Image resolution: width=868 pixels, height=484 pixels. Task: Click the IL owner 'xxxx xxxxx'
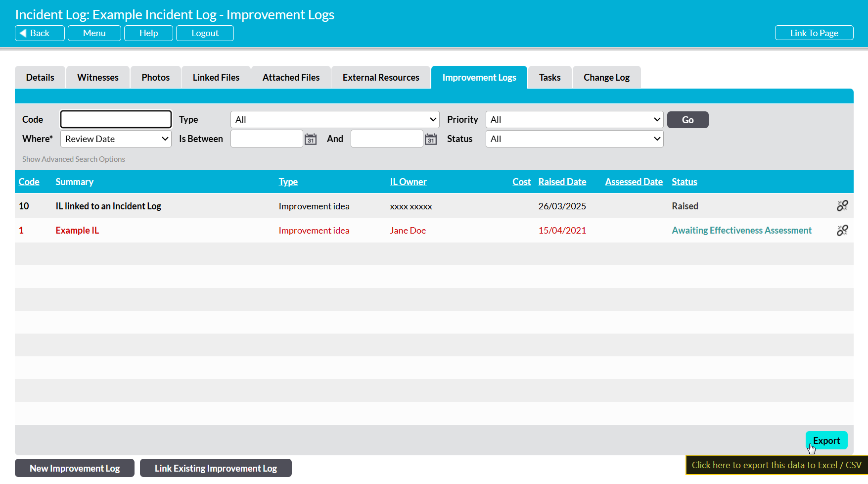tap(411, 206)
